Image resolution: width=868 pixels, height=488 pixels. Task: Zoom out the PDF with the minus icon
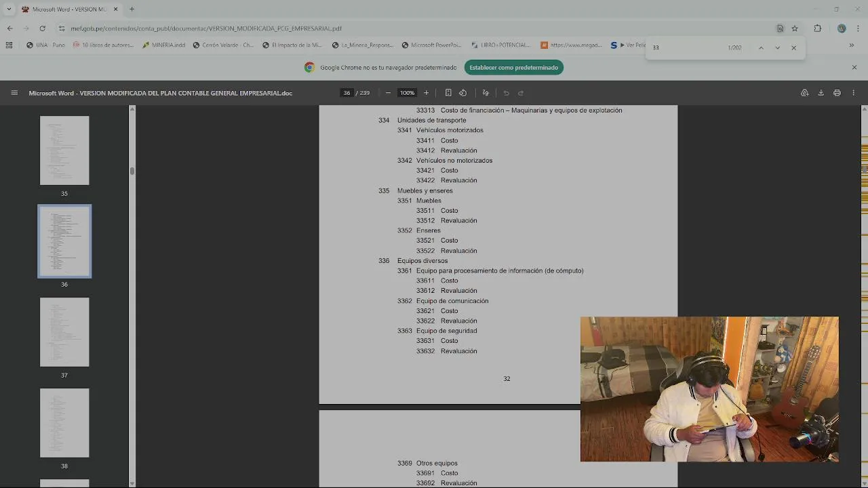click(x=388, y=93)
